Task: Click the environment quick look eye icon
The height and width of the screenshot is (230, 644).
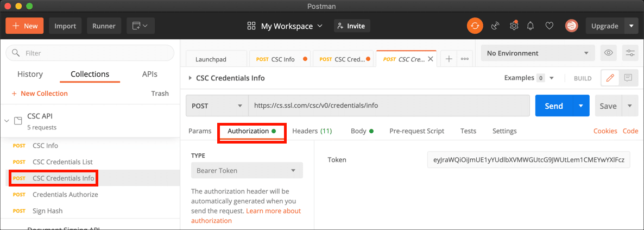Action: (609, 53)
